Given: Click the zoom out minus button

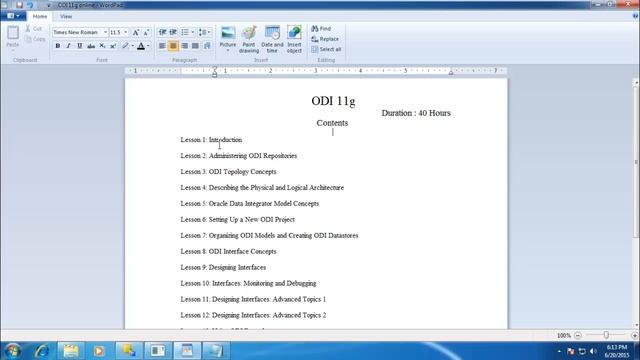Looking at the screenshot, I should (x=578, y=336).
